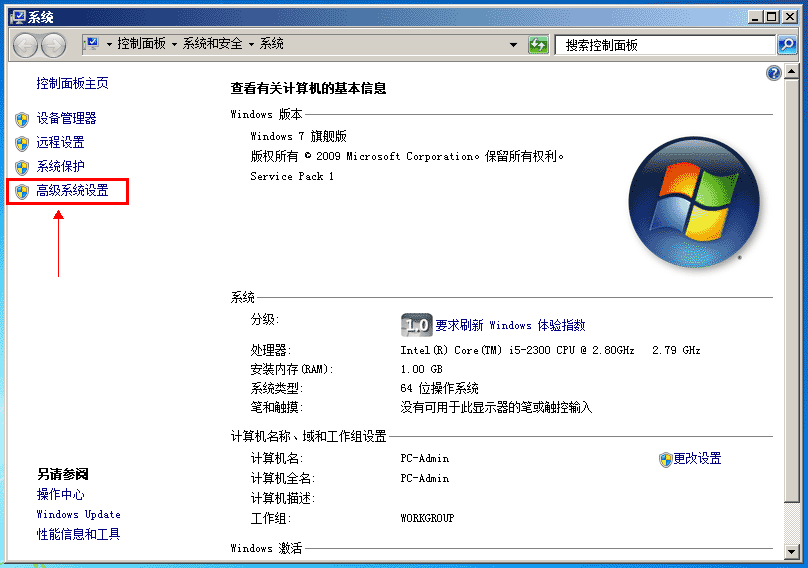Open address bar history dropdown arrow
The image size is (808, 568).
(513, 45)
